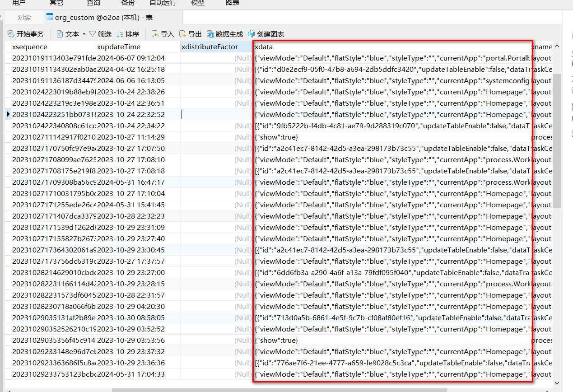The width and height of the screenshot is (573, 392).
Task: Open the 用户 user section in top toolbar
Action: click(x=19, y=3)
